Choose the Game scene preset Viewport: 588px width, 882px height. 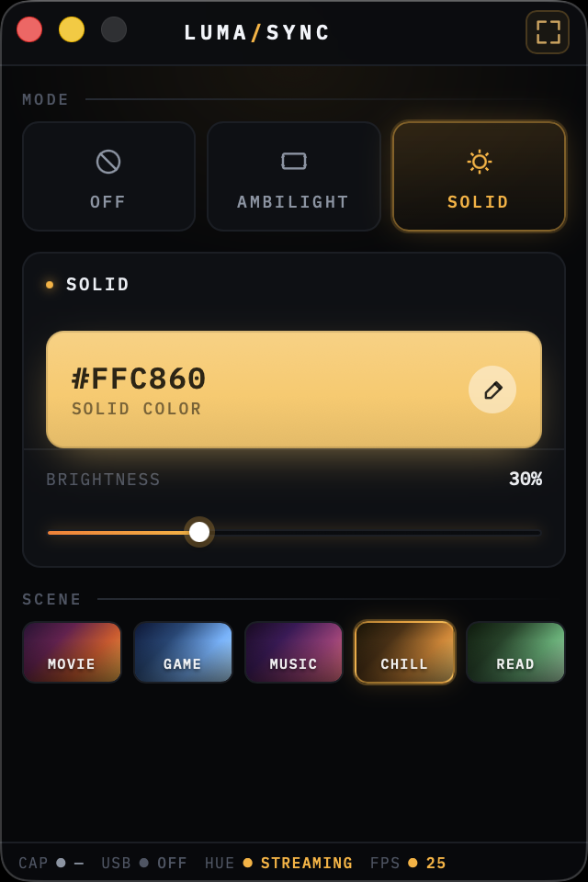[x=183, y=652]
